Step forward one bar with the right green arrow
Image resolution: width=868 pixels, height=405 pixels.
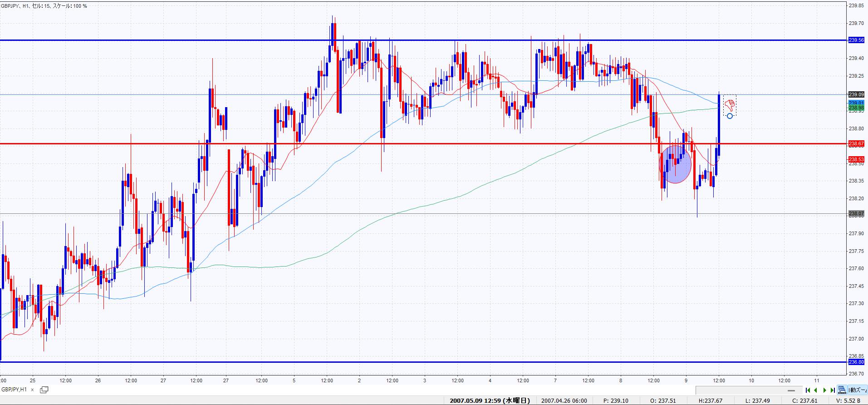tap(824, 390)
